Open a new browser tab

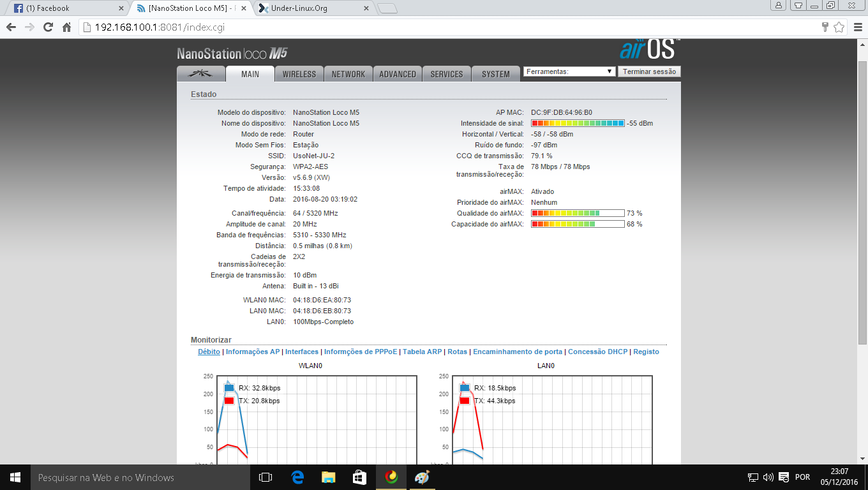[387, 9]
